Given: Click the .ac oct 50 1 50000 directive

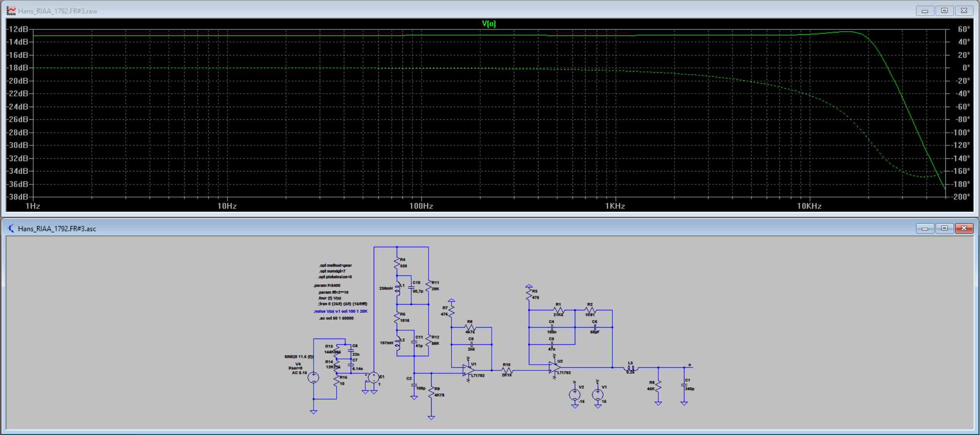Looking at the screenshot, I should (336, 318).
